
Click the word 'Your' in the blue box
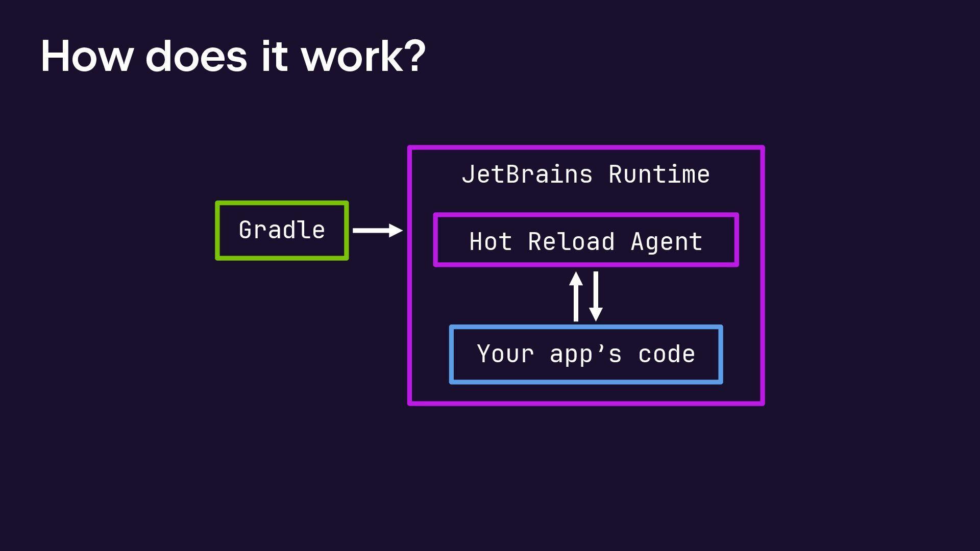pos(505,354)
